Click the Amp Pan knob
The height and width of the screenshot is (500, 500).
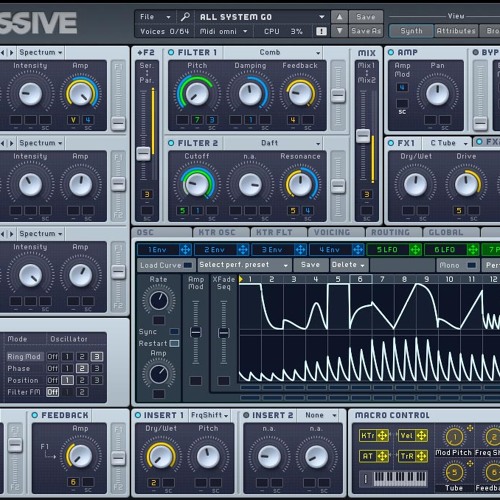pos(437,94)
